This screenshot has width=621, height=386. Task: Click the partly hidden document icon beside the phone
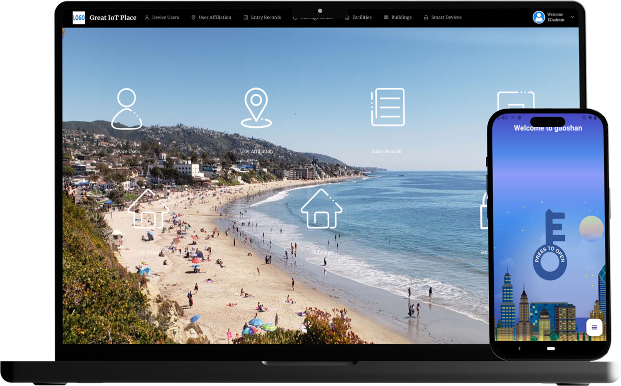pos(515,100)
